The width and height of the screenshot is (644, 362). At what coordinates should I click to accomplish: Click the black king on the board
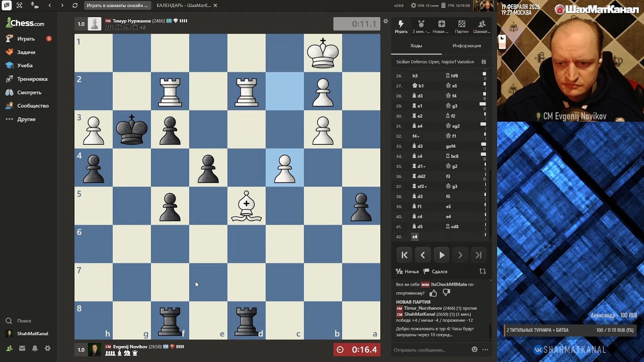click(x=132, y=130)
